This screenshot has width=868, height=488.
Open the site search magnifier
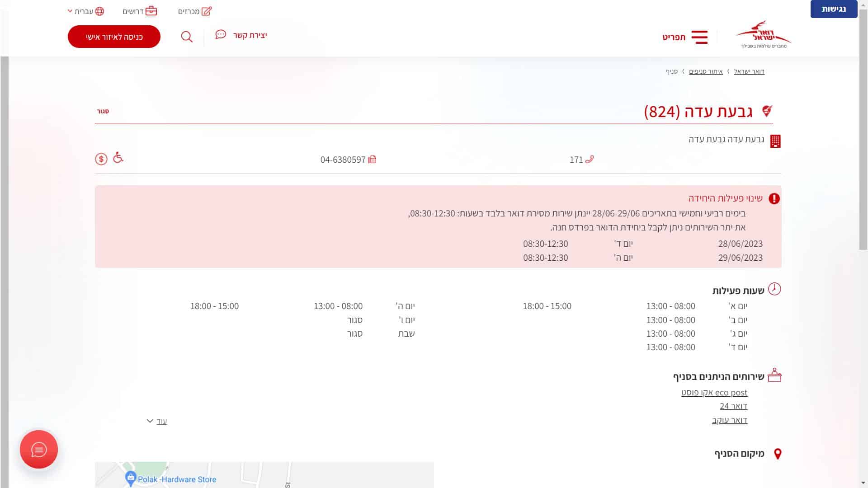[187, 37]
